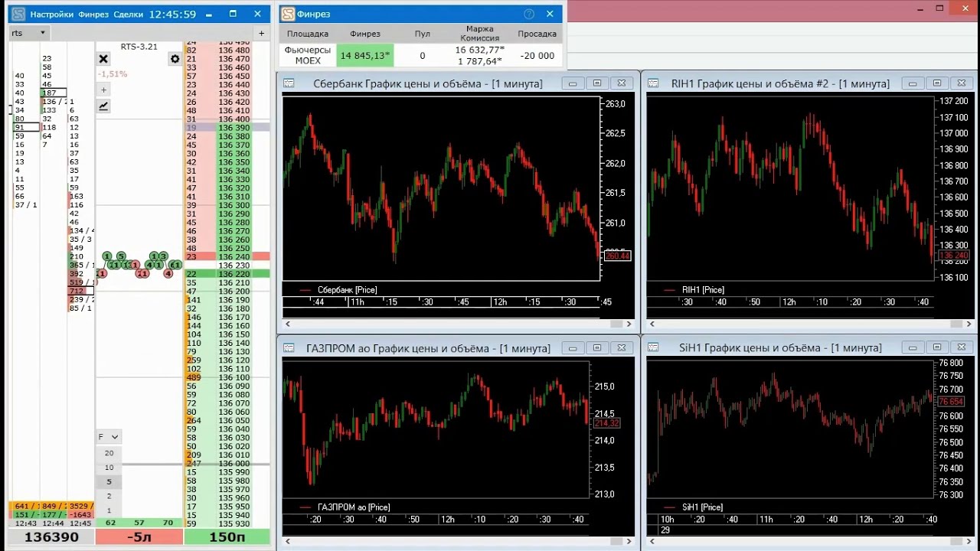Click the chart line icon in order book

[103, 106]
